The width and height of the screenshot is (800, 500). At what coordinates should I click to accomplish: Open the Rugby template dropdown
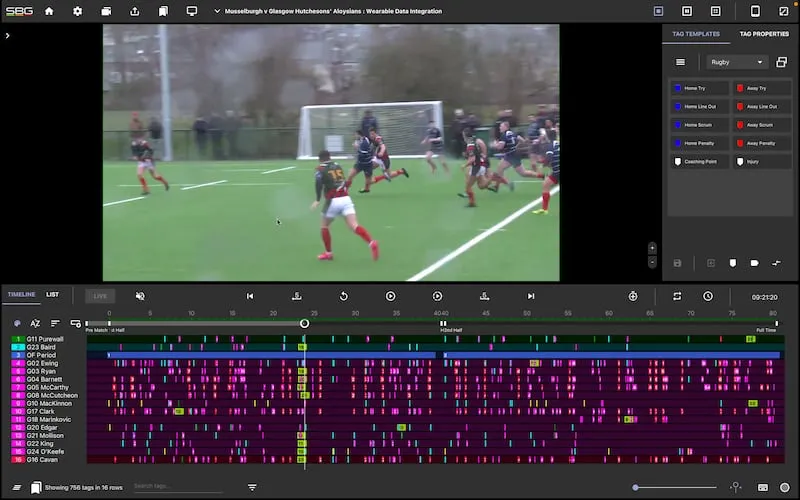(738, 62)
